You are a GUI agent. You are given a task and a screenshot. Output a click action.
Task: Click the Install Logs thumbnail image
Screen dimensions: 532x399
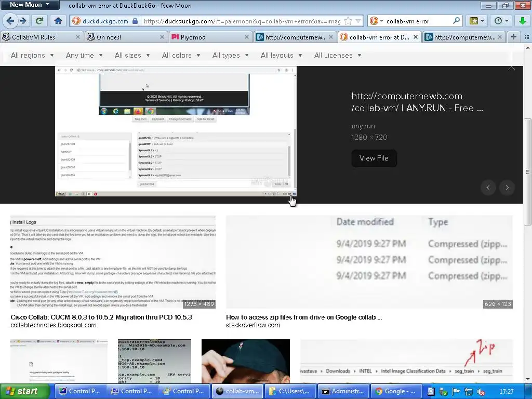point(113,262)
